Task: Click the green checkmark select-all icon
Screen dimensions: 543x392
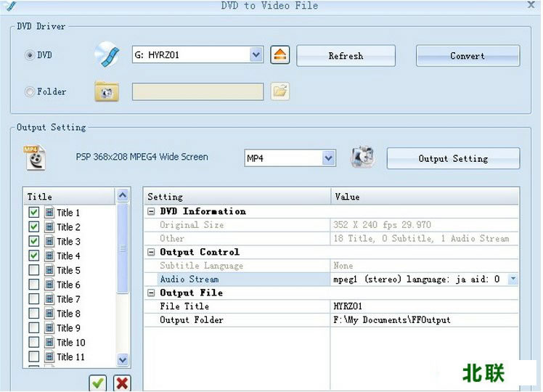Action: point(98,383)
